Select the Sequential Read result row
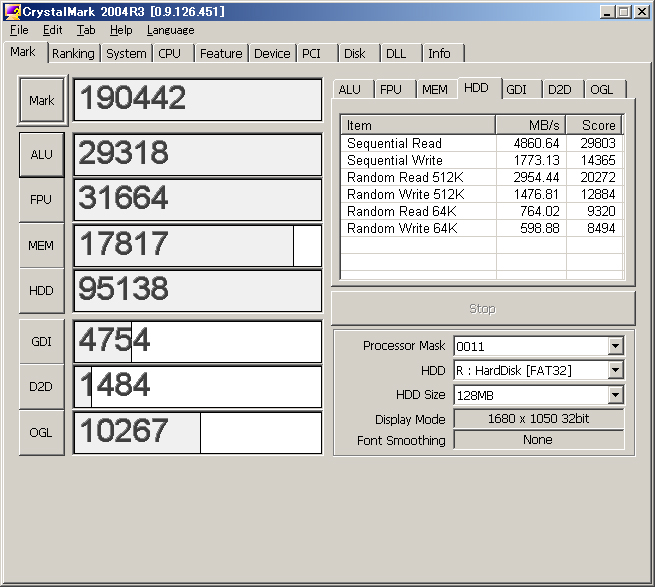Screen dimensions: 655x587 point(394,143)
